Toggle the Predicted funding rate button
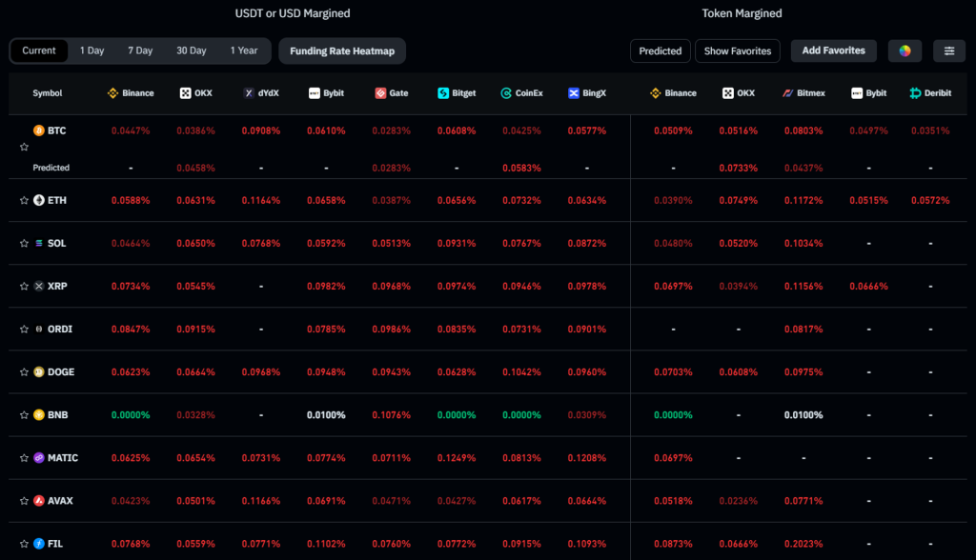Screen dimensions: 976x560 (x=660, y=50)
